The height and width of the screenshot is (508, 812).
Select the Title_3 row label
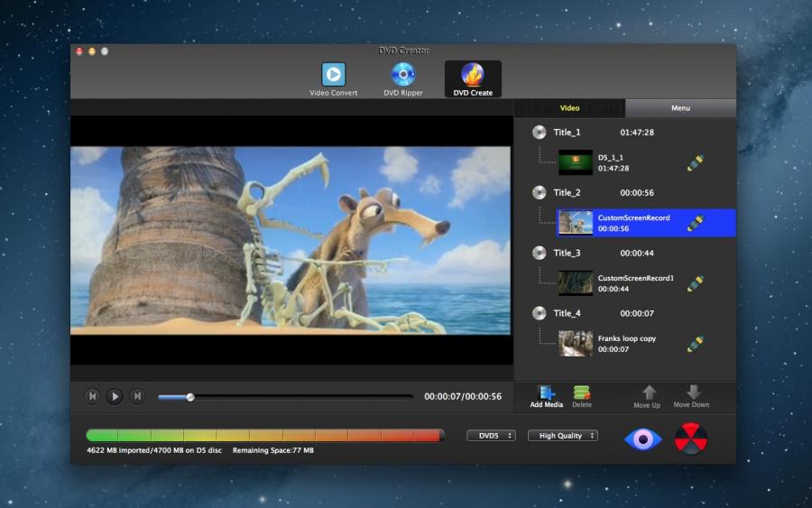tap(567, 253)
